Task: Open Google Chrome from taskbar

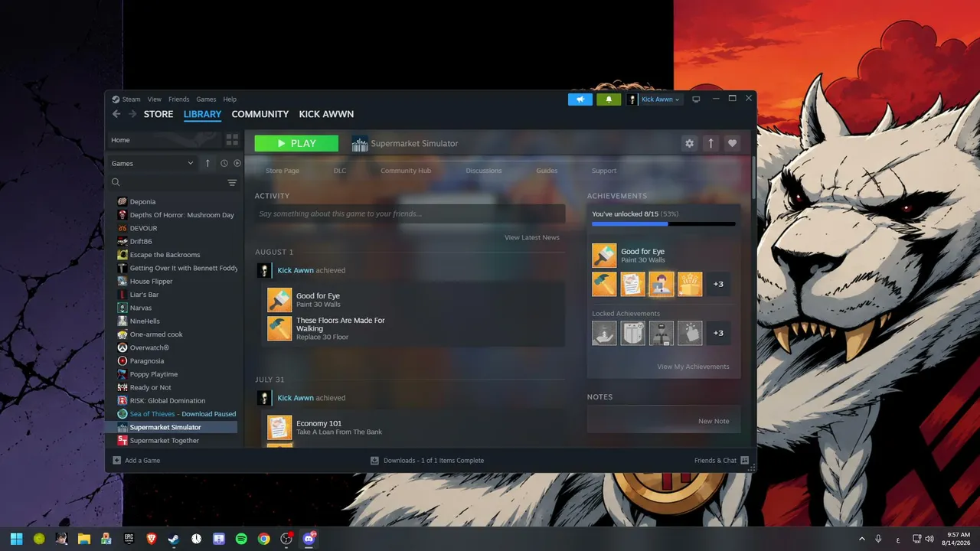Action: coord(263,539)
